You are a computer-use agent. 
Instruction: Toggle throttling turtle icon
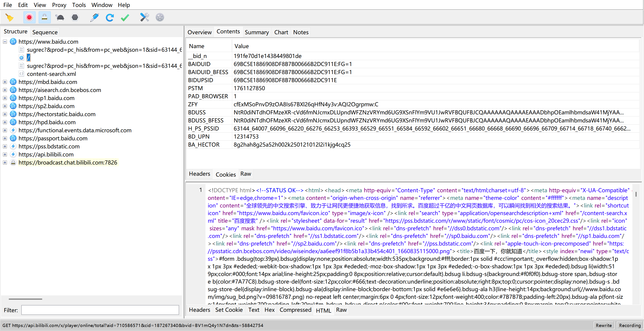click(60, 17)
